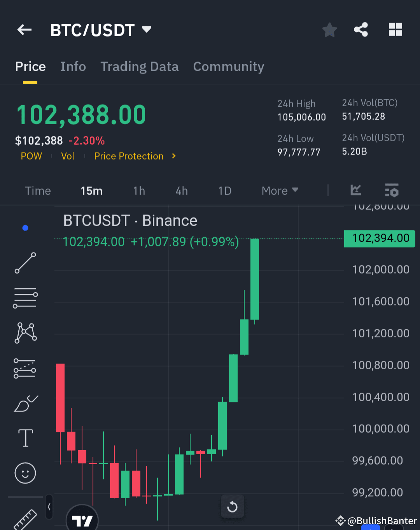This screenshot has height=530, width=420.
Task: Toggle BTC/USDT as a favorite via star
Action: [x=329, y=30]
